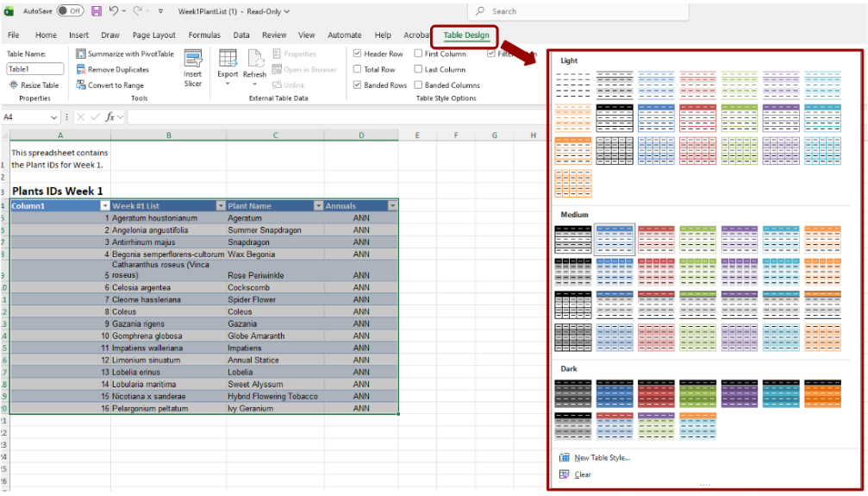Open the Refresh dropdown arrow

point(254,85)
